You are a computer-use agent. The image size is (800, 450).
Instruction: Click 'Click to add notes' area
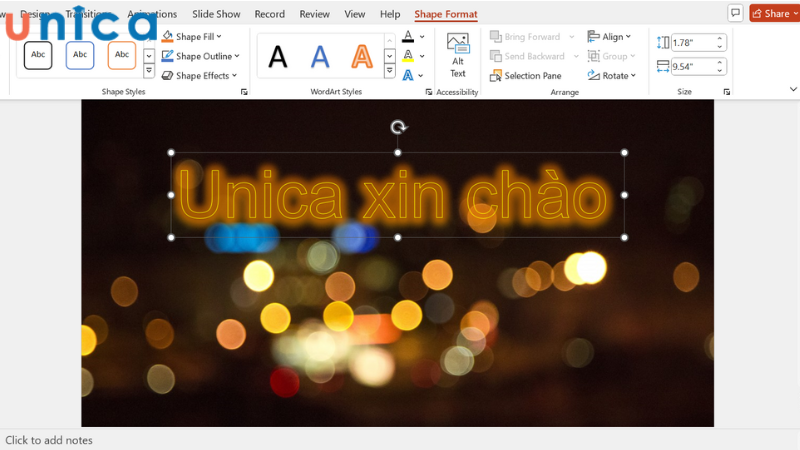click(x=49, y=440)
